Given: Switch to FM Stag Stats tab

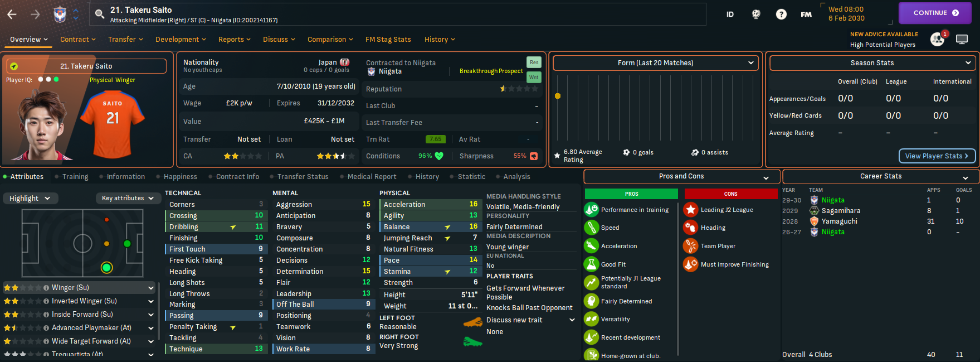Looking at the screenshot, I should tap(388, 40).
